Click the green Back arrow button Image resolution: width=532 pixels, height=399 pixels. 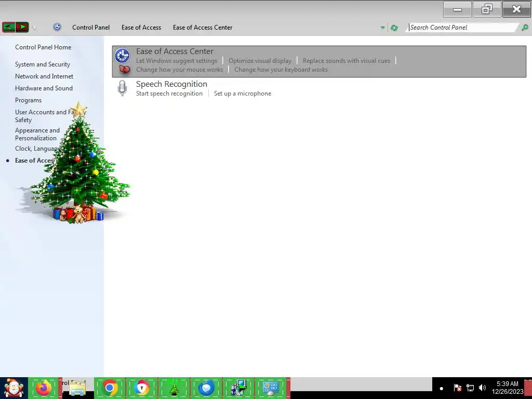click(x=8, y=27)
